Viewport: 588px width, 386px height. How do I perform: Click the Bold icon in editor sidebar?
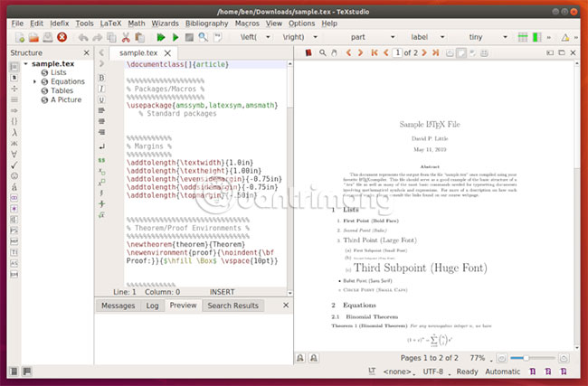(x=101, y=79)
